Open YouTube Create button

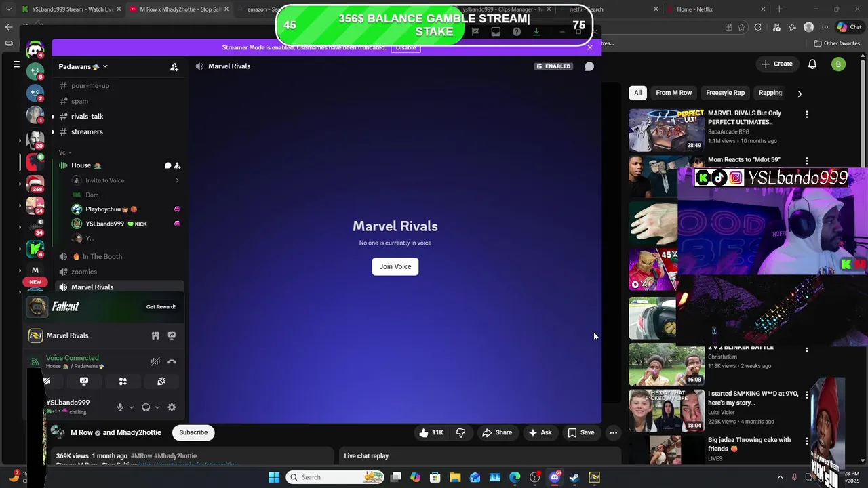[x=777, y=64]
